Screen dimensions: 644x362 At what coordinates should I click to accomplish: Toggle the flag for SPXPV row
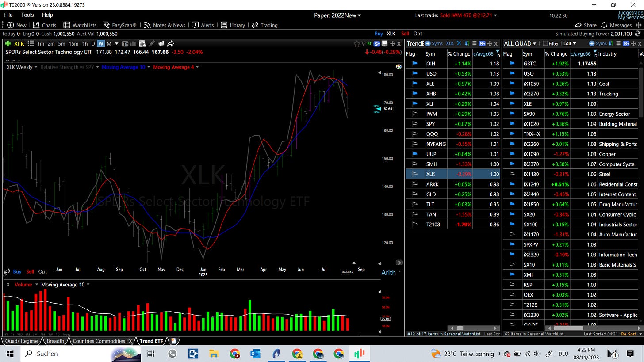(x=512, y=244)
